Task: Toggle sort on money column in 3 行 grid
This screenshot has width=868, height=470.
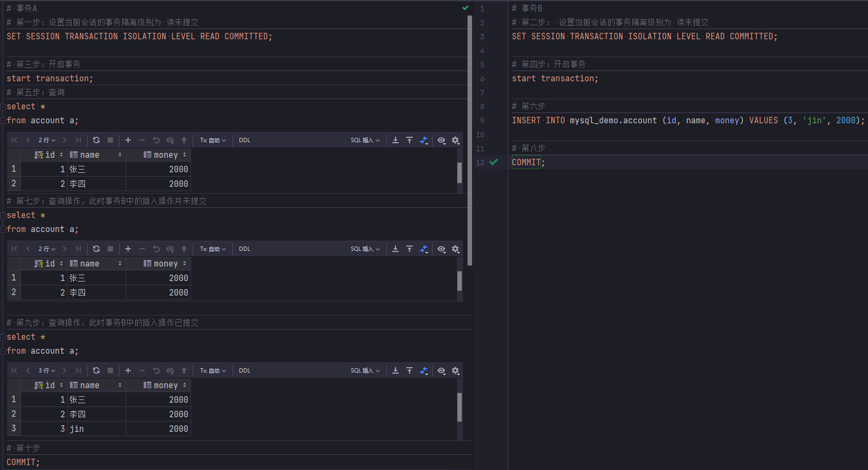Action: tap(185, 385)
